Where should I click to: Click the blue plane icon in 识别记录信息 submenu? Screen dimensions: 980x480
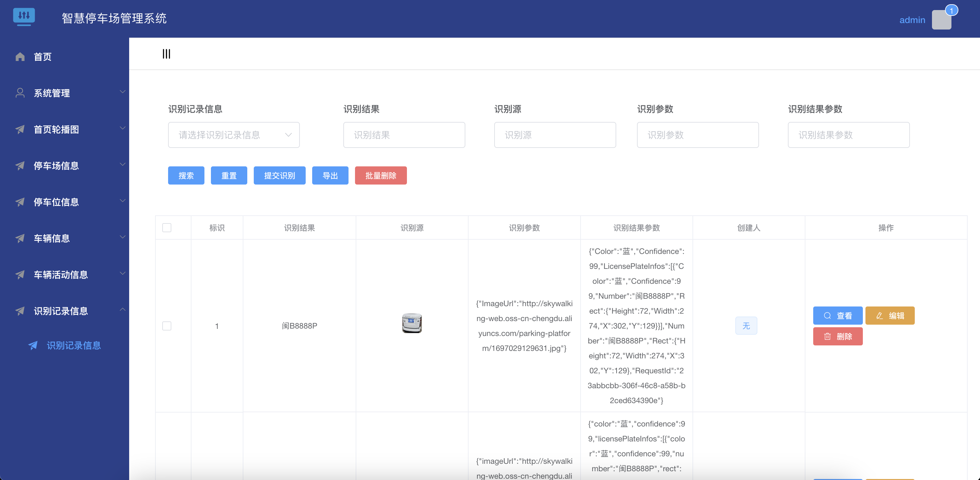(33, 345)
